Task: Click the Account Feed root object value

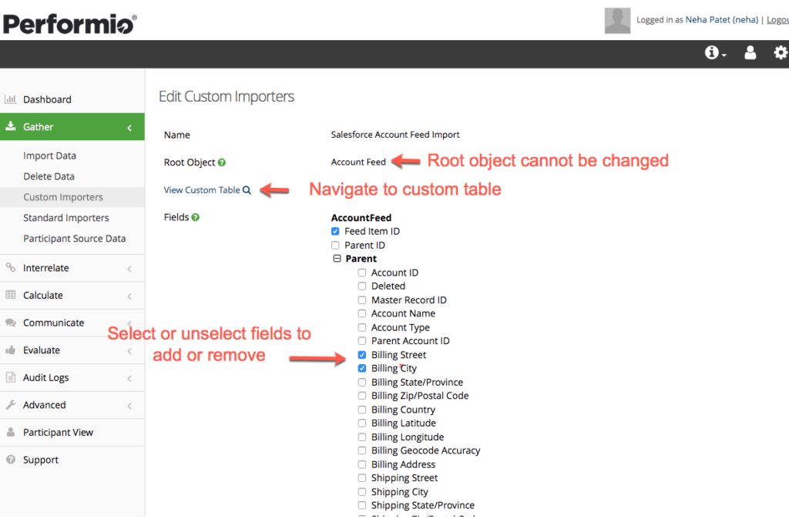Action: coord(358,162)
